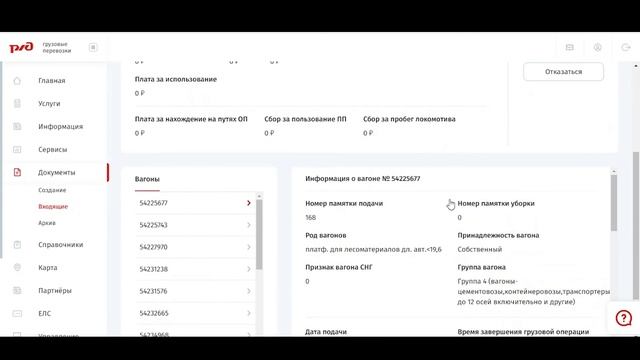
Task: Collapse the sidebar menu toggle icon
Action: click(x=93, y=47)
